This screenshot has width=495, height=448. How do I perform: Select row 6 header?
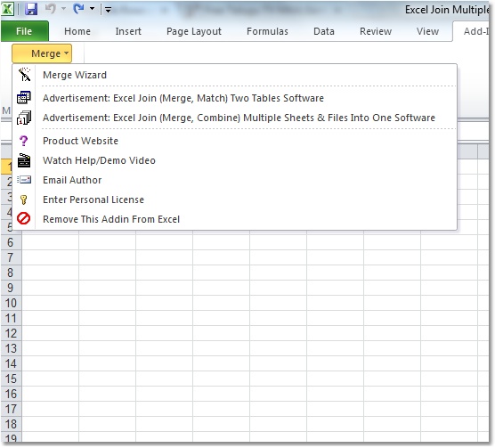click(11, 242)
